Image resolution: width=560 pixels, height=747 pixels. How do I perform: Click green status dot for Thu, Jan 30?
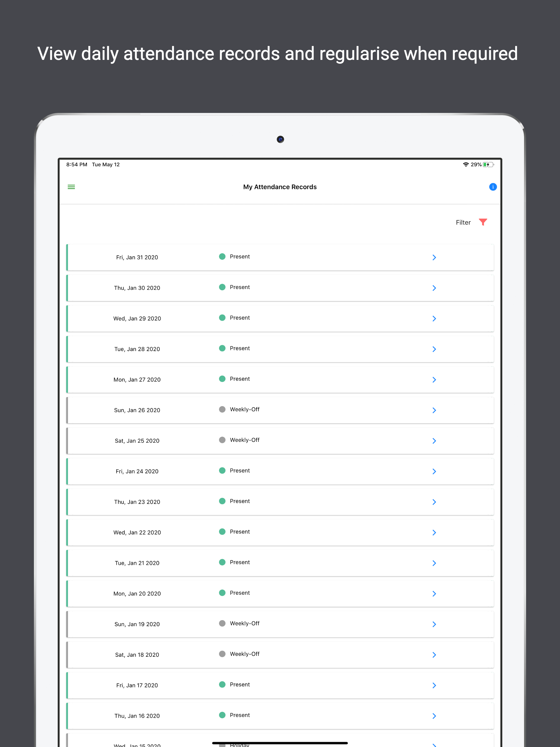[x=222, y=287]
